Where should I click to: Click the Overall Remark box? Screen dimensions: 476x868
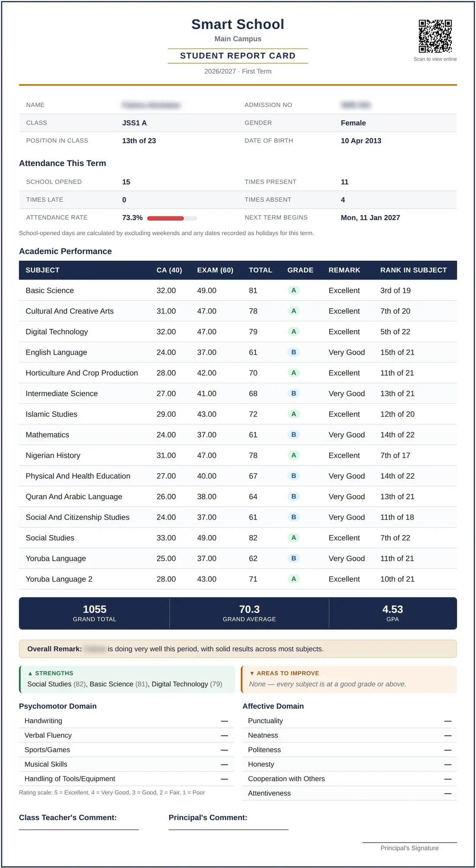(238, 649)
